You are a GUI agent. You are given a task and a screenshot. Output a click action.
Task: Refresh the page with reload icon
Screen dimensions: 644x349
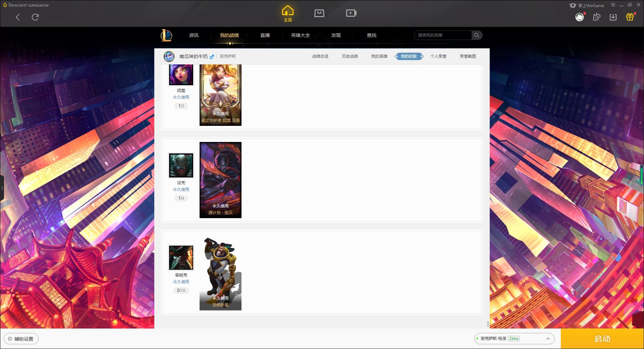pyautogui.click(x=35, y=17)
